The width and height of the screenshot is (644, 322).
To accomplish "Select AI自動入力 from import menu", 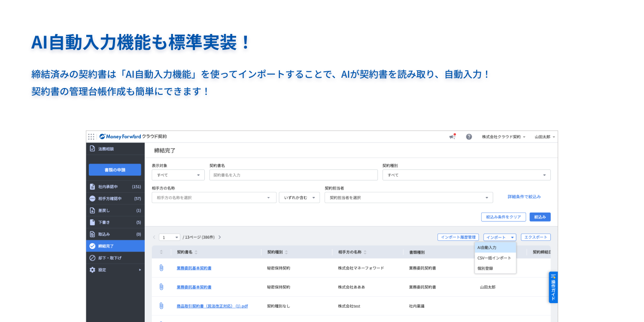I will point(495,248).
